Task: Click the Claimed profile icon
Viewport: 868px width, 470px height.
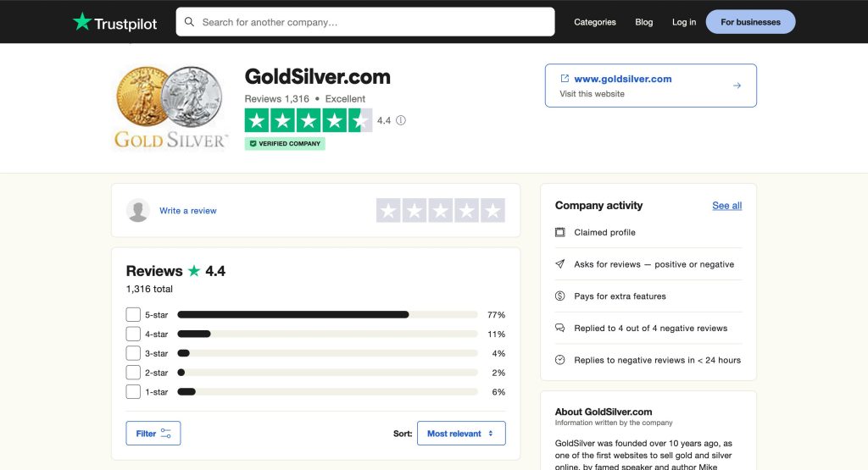Action: (559, 232)
